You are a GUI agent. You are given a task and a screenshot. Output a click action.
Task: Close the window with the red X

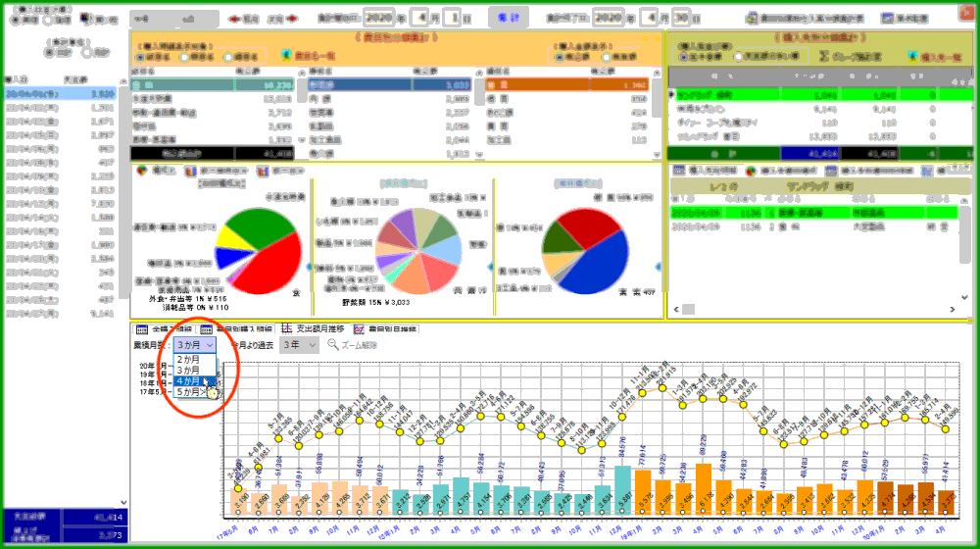point(967,13)
